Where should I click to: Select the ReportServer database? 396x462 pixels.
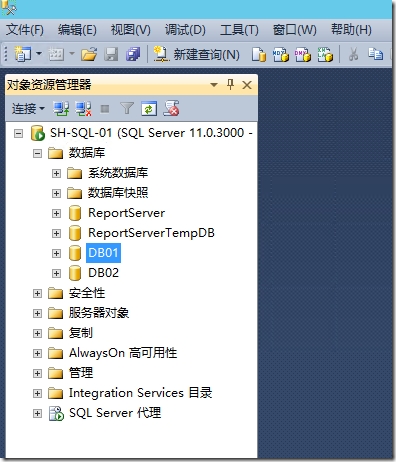tap(126, 213)
